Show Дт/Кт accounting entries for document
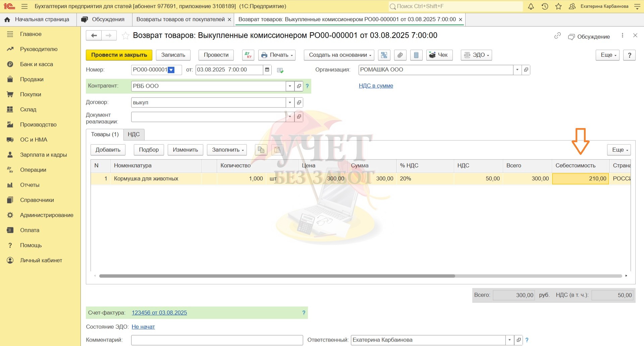This screenshot has width=644, height=346. 248,55
